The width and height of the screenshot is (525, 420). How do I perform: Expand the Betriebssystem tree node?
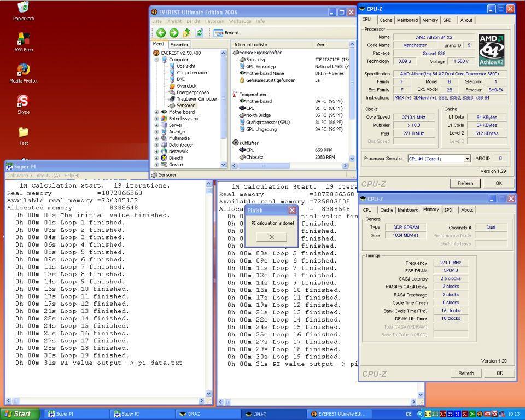pyautogui.click(x=156, y=119)
